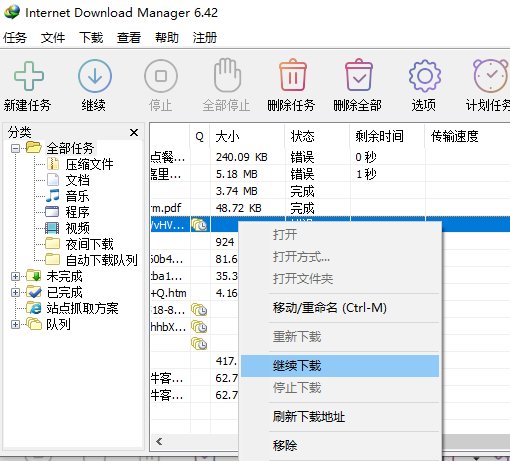Sort by the Q column header
This screenshot has width=510, height=461.
click(200, 136)
